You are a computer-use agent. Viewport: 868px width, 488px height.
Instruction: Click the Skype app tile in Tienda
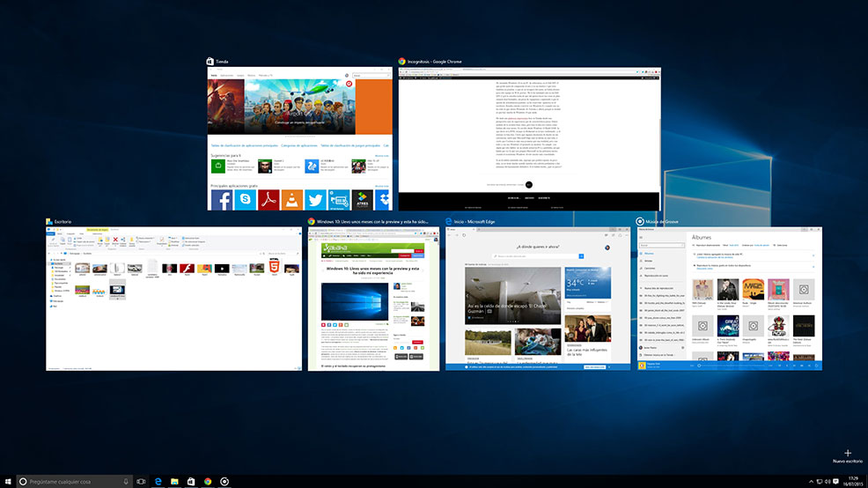click(246, 200)
